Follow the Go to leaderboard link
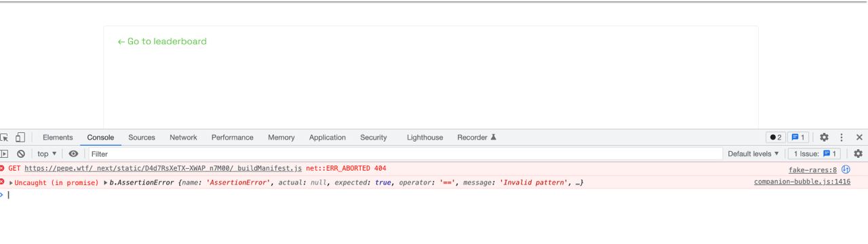The image size is (868, 244). 162,41
